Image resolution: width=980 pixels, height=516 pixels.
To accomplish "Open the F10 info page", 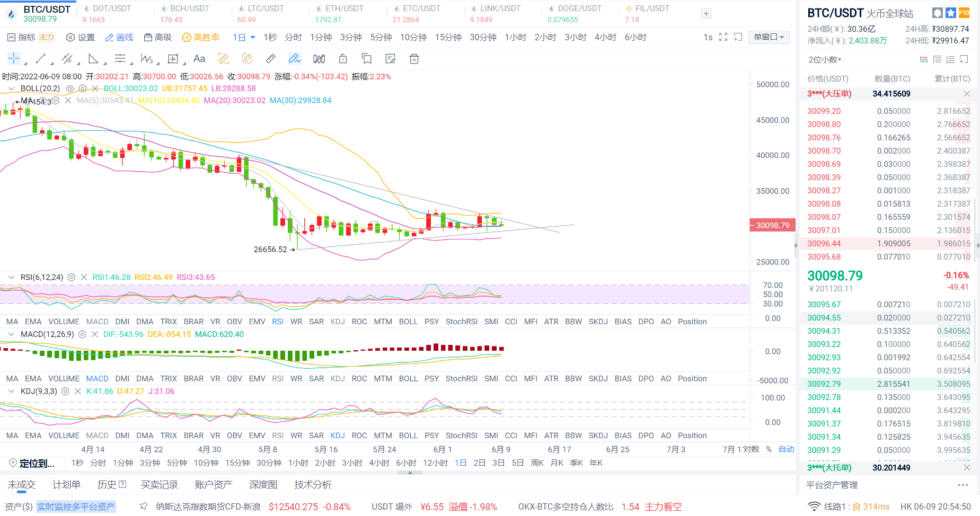I will pos(964,13).
